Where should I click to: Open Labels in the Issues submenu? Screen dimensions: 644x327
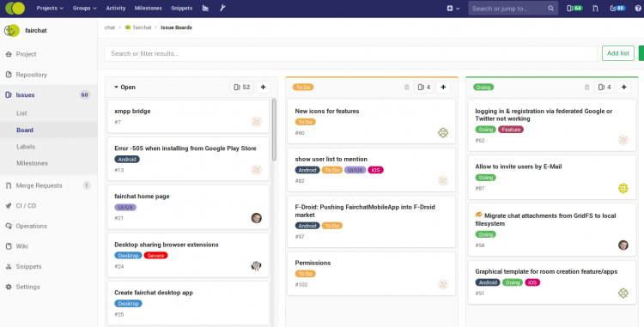26,147
